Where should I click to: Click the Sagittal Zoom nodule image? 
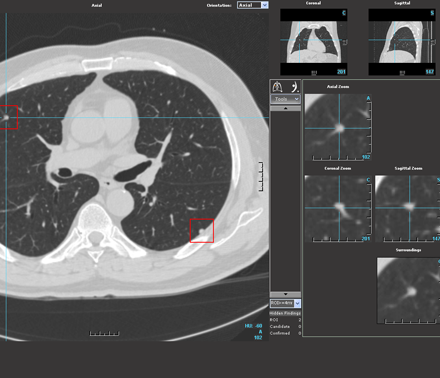pos(407,208)
